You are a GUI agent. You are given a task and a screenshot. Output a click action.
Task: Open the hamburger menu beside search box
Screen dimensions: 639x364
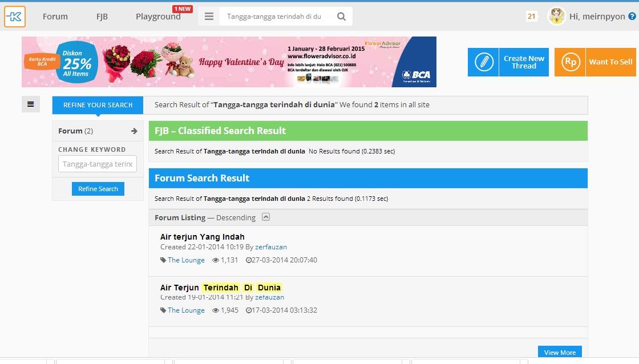tap(209, 17)
